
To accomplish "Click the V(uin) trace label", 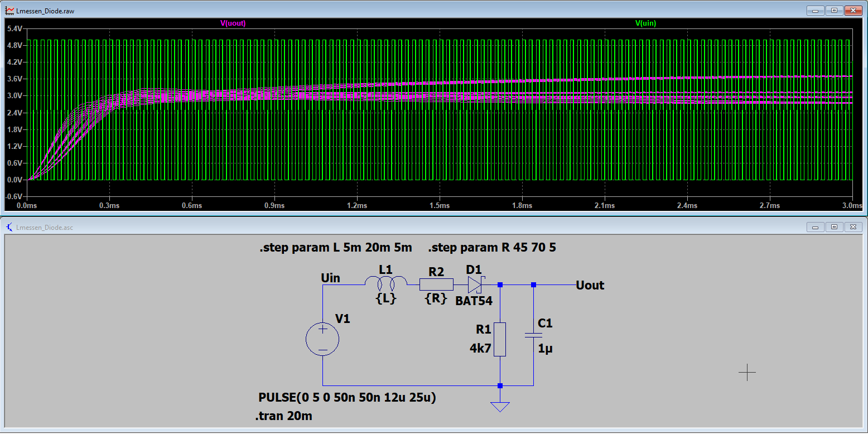I will (x=646, y=23).
